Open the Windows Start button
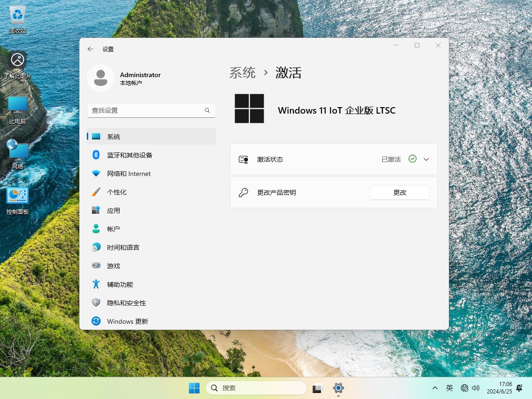The height and width of the screenshot is (399, 532). (194, 388)
